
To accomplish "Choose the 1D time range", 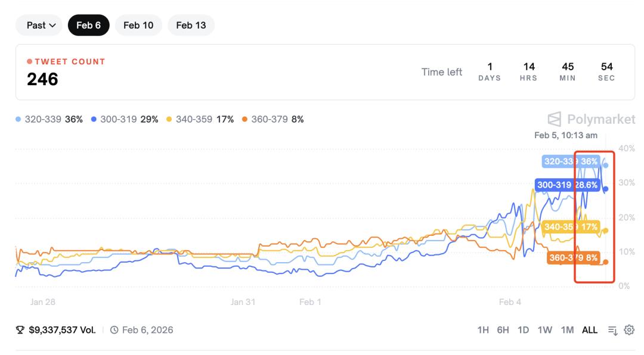I will click(524, 330).
